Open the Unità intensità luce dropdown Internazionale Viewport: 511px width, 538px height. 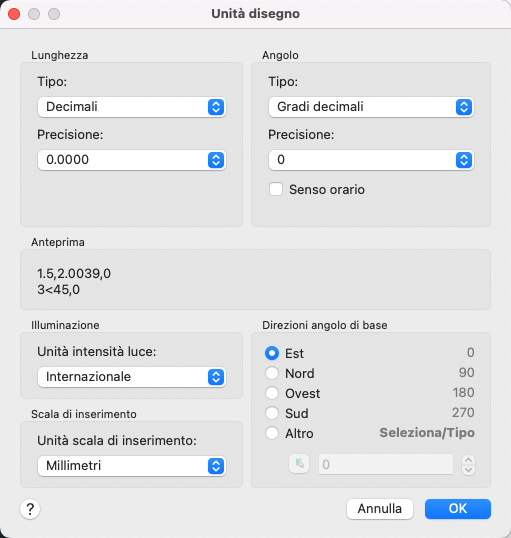[131, 377]
